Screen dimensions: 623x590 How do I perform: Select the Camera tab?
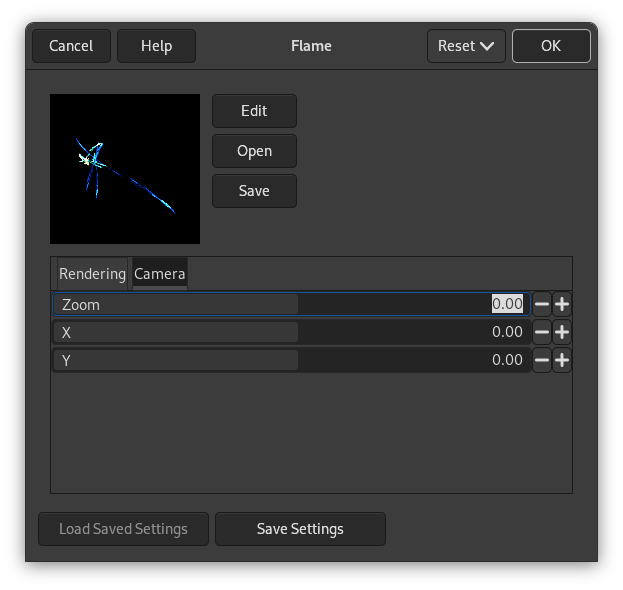click(159, 274)
